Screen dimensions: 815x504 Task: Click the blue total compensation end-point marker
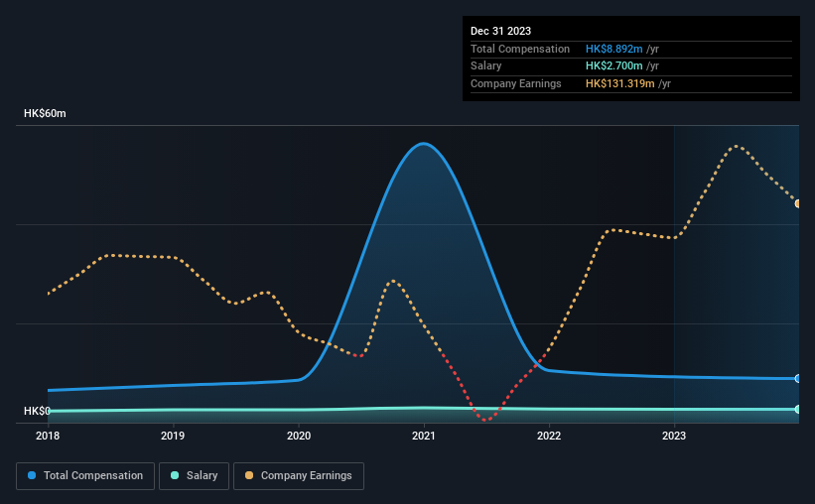click(x=798, y=378)
